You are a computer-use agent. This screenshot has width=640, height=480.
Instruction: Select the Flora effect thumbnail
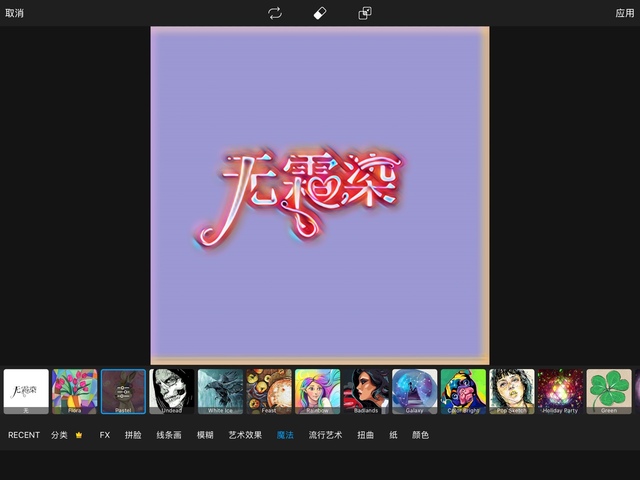[75, 391]
